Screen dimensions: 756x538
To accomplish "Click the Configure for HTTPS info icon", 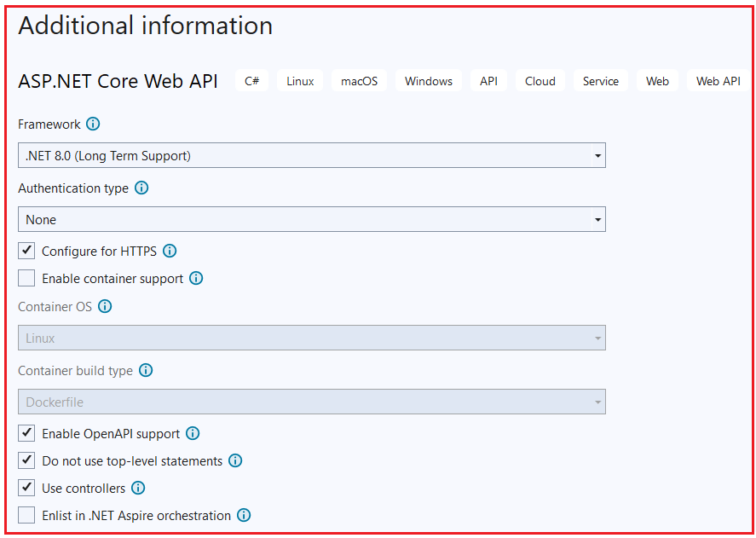I will [170, 251].
